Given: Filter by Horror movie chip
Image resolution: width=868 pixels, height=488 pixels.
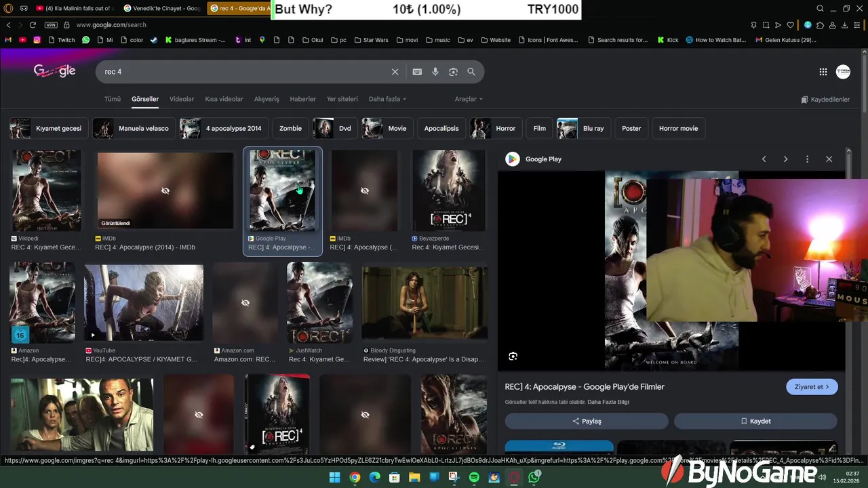Looking at the screenshot, I should point(678,128).
